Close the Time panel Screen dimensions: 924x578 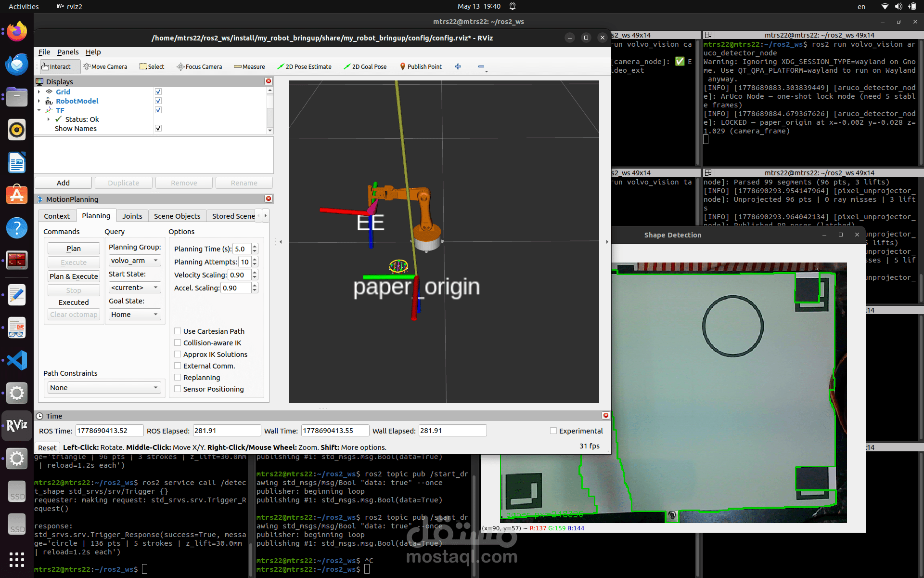(605, 416)
